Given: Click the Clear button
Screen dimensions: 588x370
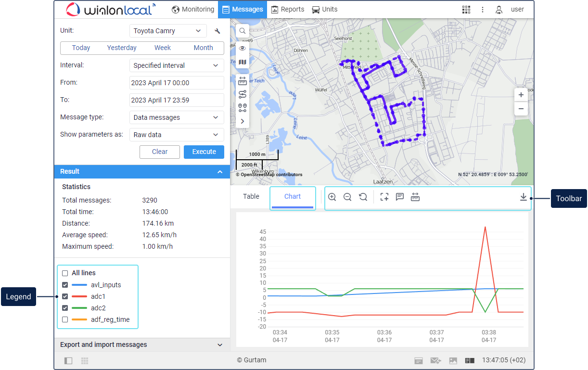Looking at the screenshot, I should 159,152.
